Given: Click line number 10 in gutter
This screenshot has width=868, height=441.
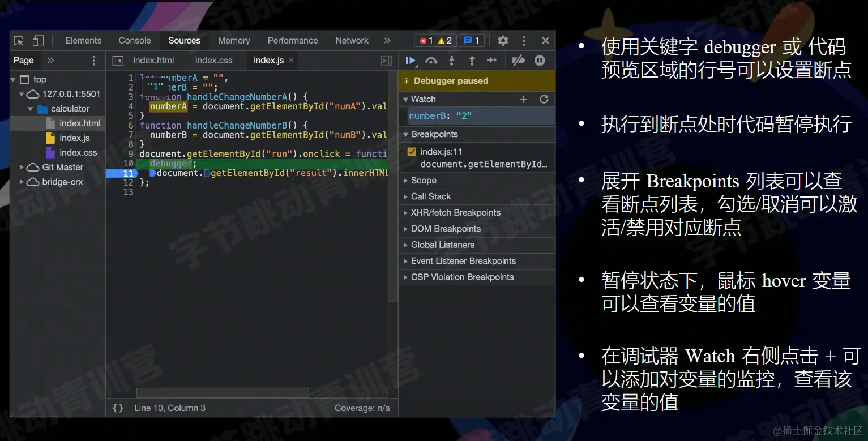Looking at the screenshot, I should [128, 164].
